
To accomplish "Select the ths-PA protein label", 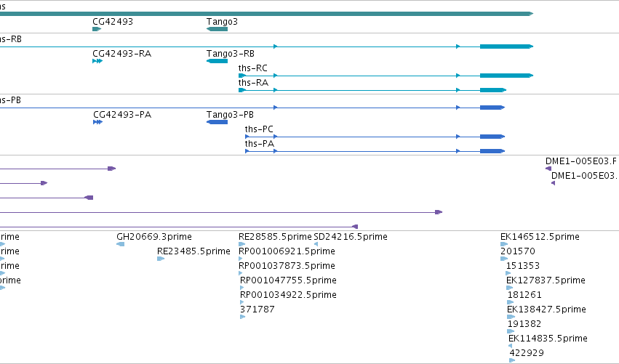I will point(260,144).
